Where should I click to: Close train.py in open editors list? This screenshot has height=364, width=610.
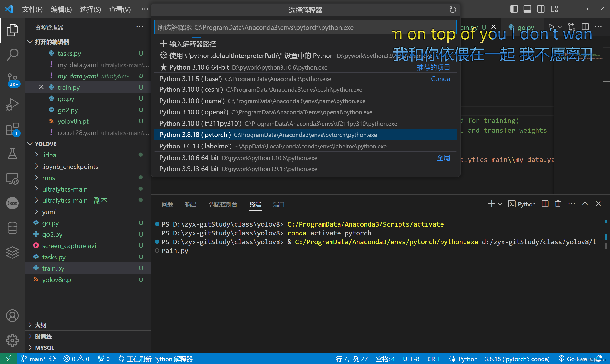pos(41,87)
